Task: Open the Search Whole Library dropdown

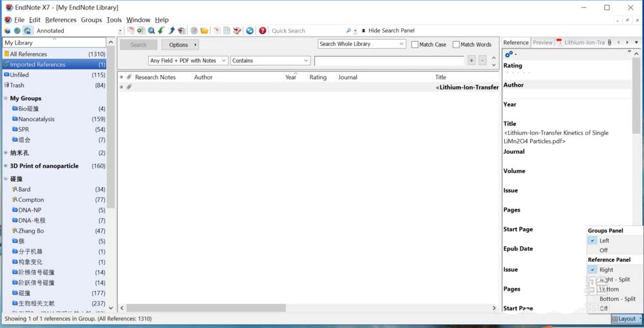Action: (x=362, y=44)
